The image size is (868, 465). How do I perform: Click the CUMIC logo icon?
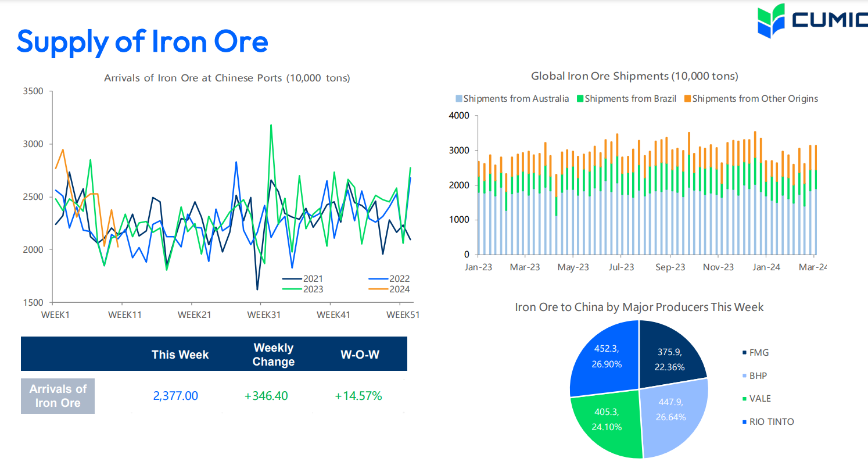(x=772, y=20)
